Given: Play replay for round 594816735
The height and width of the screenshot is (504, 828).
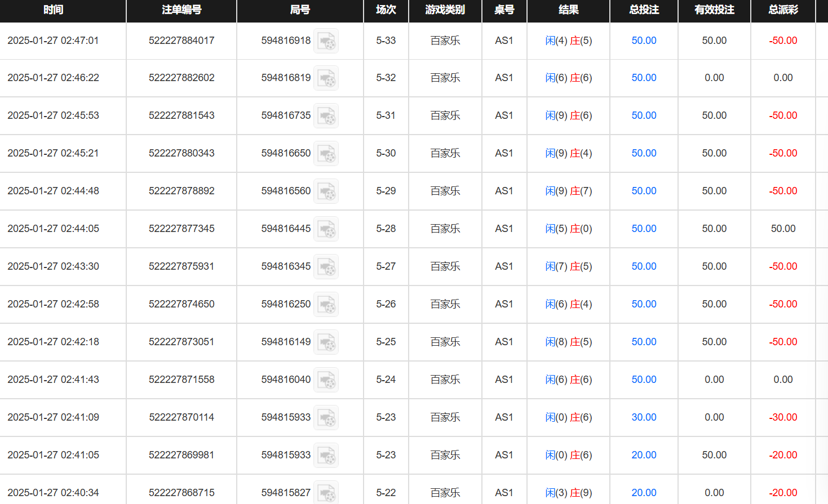Looking at the screenshot, I should coord(326,116).
